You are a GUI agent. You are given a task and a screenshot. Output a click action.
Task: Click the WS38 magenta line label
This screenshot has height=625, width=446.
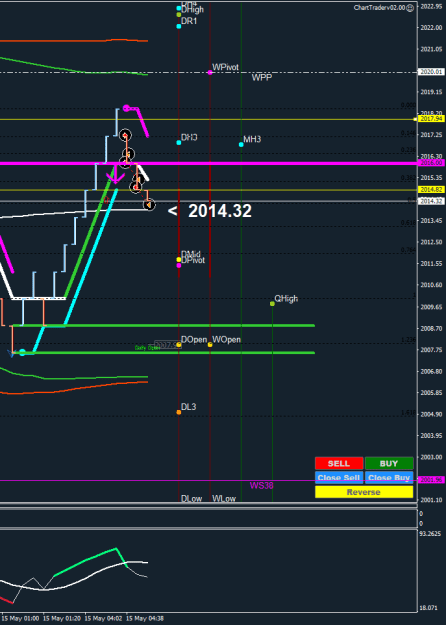click(261, 485)
